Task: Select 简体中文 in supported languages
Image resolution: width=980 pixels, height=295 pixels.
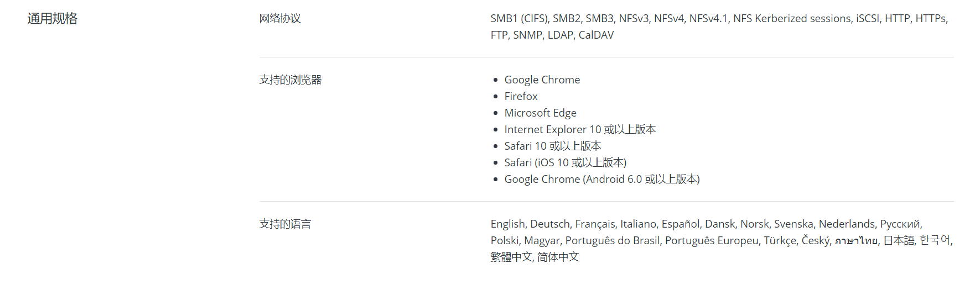Action: coord(558,257)
